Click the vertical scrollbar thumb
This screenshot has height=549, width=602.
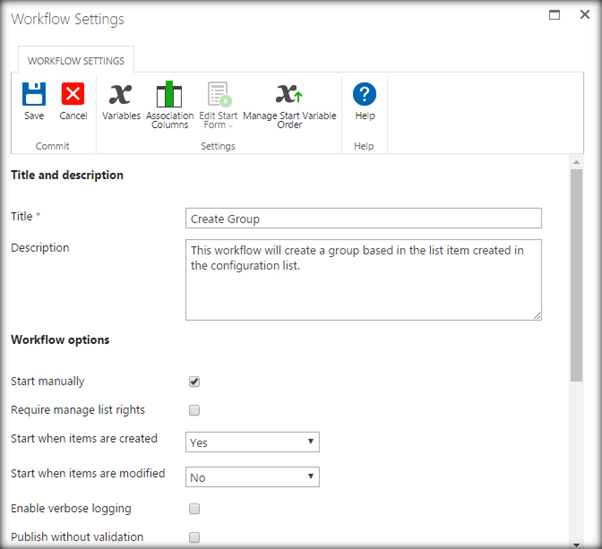[x=576, y=275]
